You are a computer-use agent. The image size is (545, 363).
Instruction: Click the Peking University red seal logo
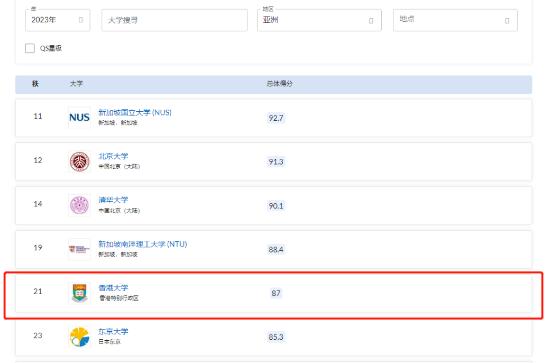click(79, 162)
